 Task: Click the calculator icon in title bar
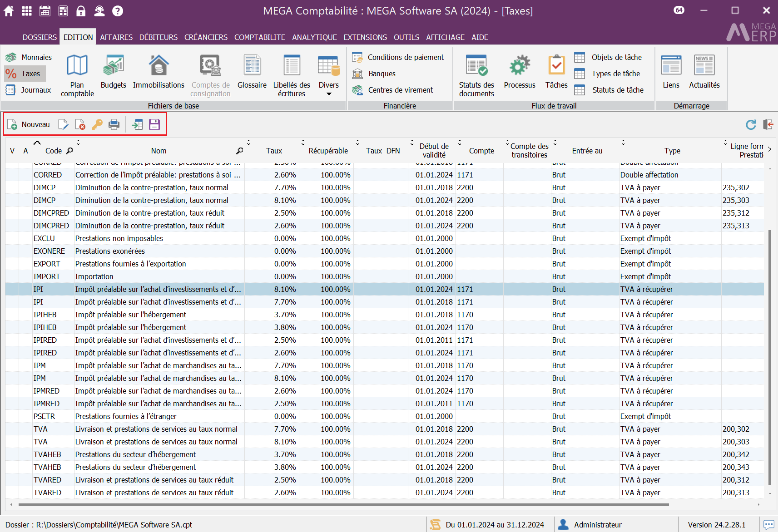coord(63,11)
